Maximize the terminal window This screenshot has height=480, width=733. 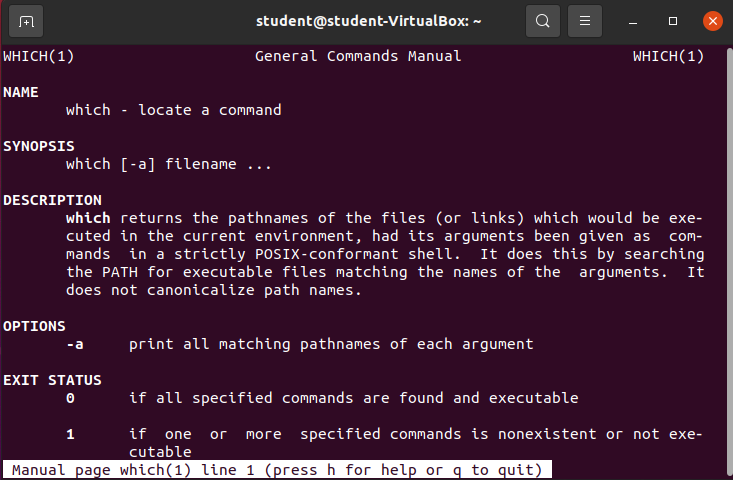(673, 21)
